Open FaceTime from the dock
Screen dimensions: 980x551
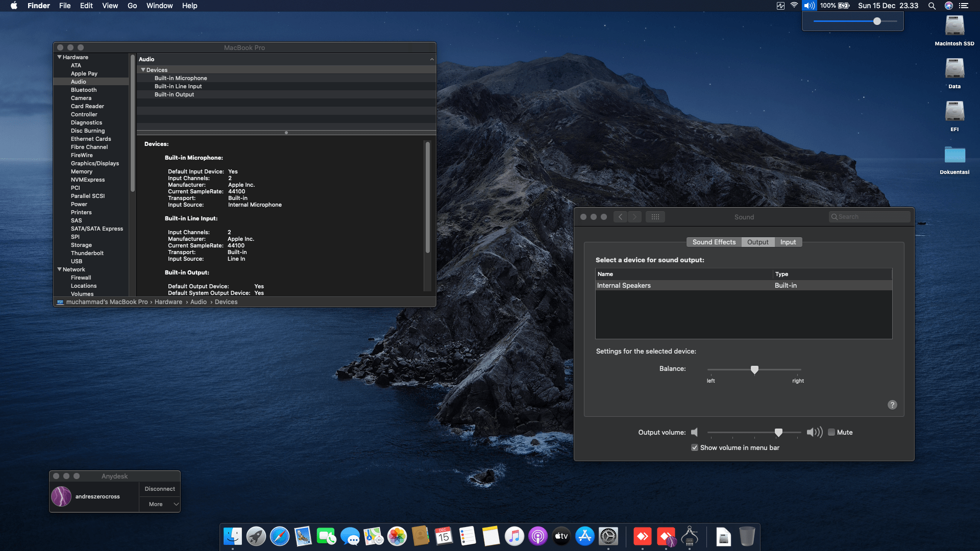pos(327,536)
